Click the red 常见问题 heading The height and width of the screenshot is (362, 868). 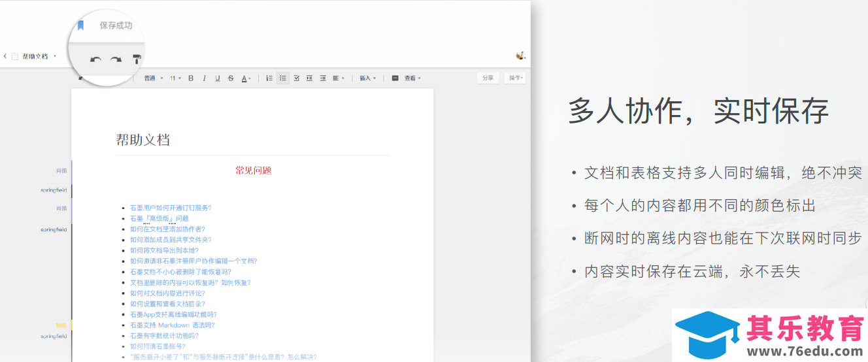click(254, 171)
